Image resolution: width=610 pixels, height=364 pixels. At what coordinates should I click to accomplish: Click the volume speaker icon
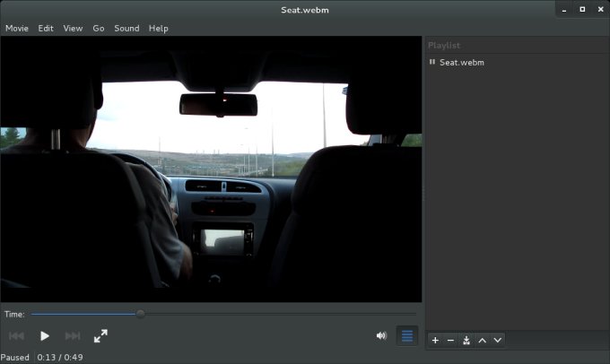[381, 336]
